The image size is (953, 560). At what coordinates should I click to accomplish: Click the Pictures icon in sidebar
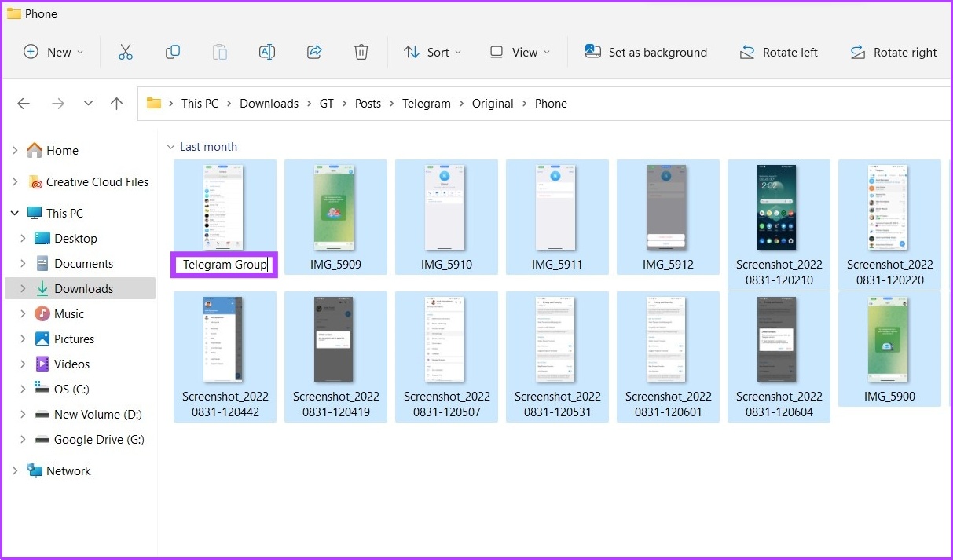[x=42, y=339]
